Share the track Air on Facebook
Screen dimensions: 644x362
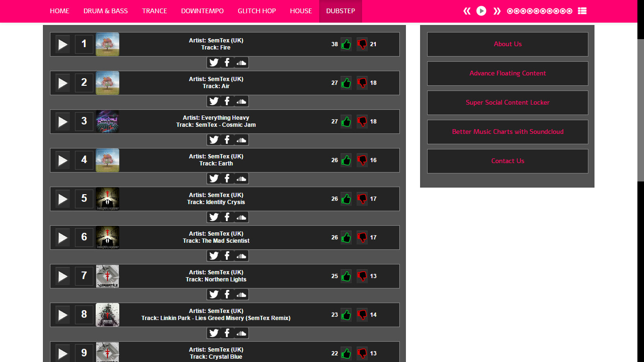click(227, 101)
